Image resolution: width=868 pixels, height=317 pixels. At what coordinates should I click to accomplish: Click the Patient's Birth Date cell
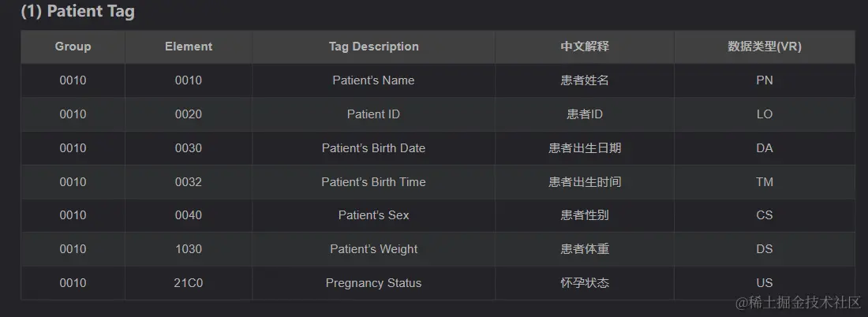coord(373,148)
